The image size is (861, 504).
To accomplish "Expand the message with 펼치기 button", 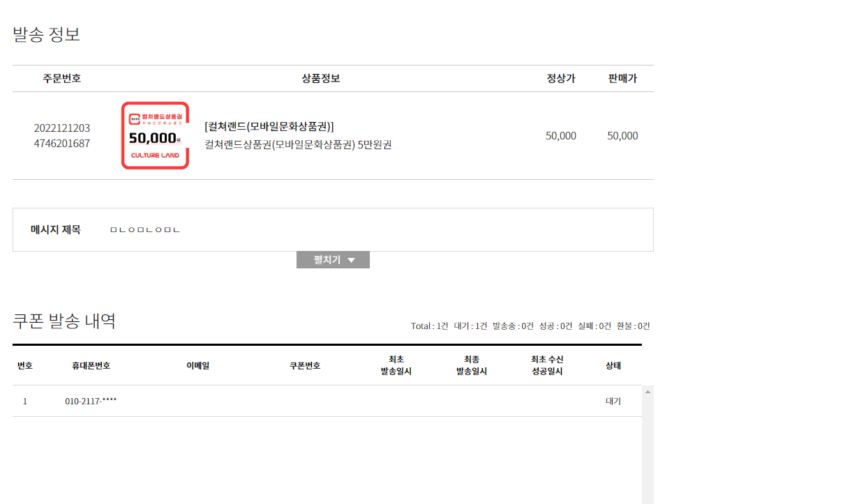I will coord(333,260).
